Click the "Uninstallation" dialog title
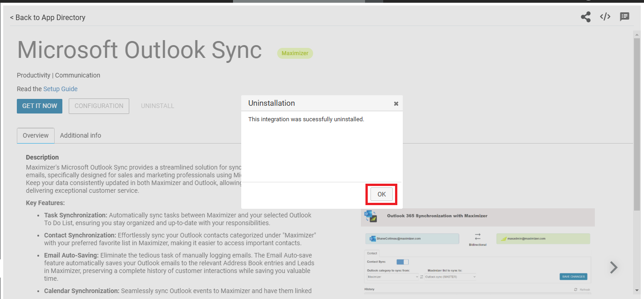The image size is (644, 299). (x=271, y=103)
